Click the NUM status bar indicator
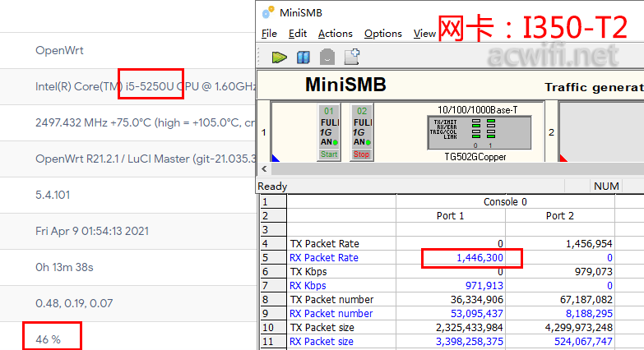644x350 pixels. coord(606,187)
